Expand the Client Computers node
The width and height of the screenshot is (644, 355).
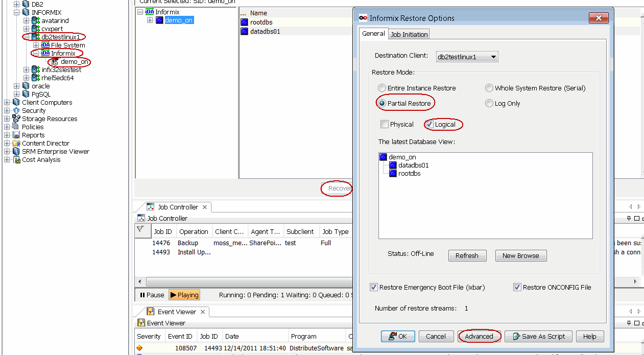7,102
